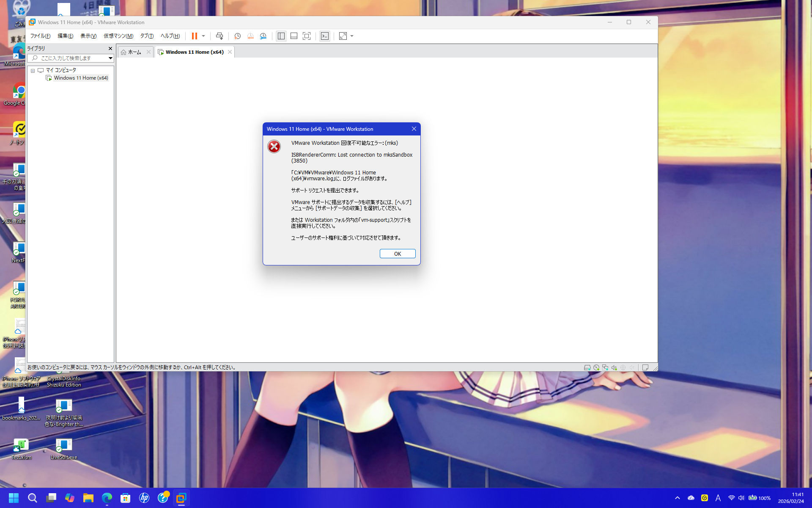Open Snapshot Manager wrench-clock icon

tap(263, 36)
